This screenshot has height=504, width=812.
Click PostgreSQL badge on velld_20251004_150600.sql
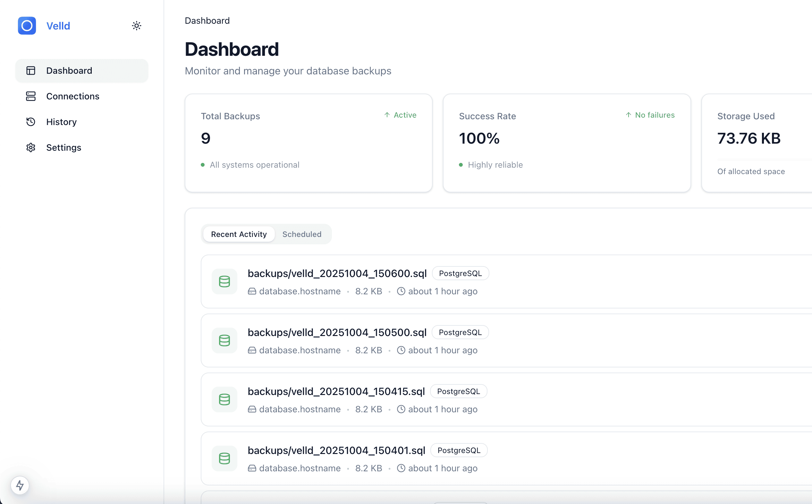tap(460, 273)
